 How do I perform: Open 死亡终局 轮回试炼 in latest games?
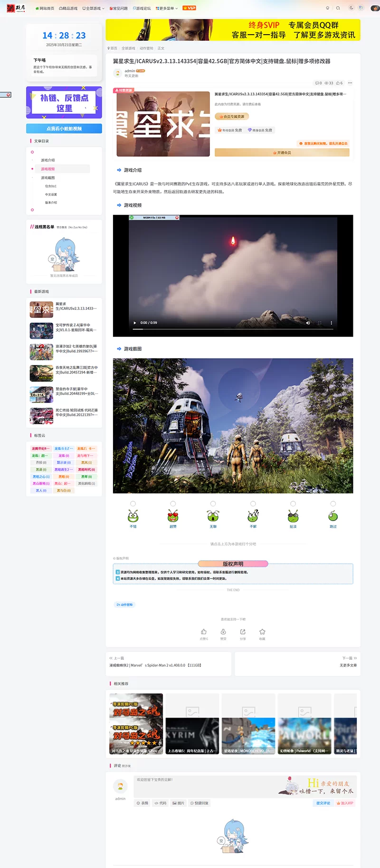click(64, 415)
